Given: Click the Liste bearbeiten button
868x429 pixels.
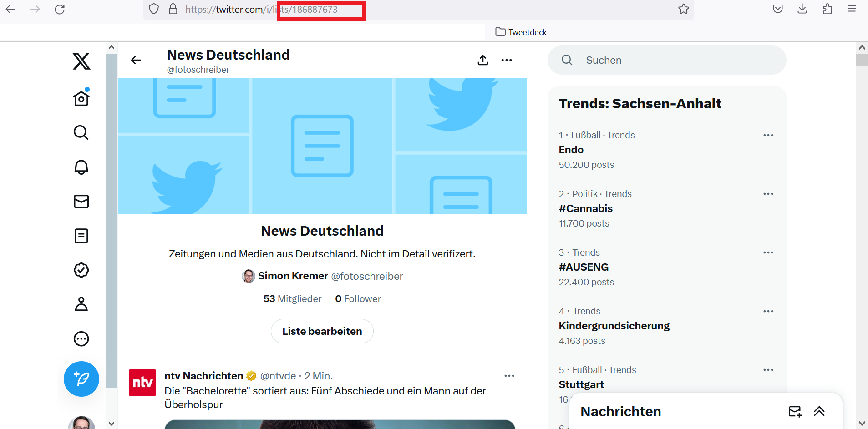Looking at the screenshot, I should [x=322, y=331].
